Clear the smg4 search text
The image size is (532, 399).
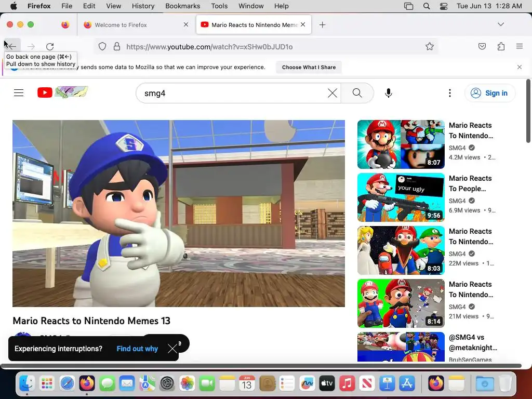pyautogui.click(x=332, y=93)
